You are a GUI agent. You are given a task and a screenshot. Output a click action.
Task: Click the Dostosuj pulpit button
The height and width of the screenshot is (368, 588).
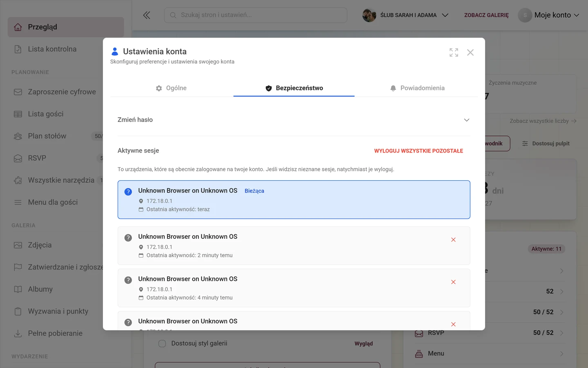pos(546,144)
